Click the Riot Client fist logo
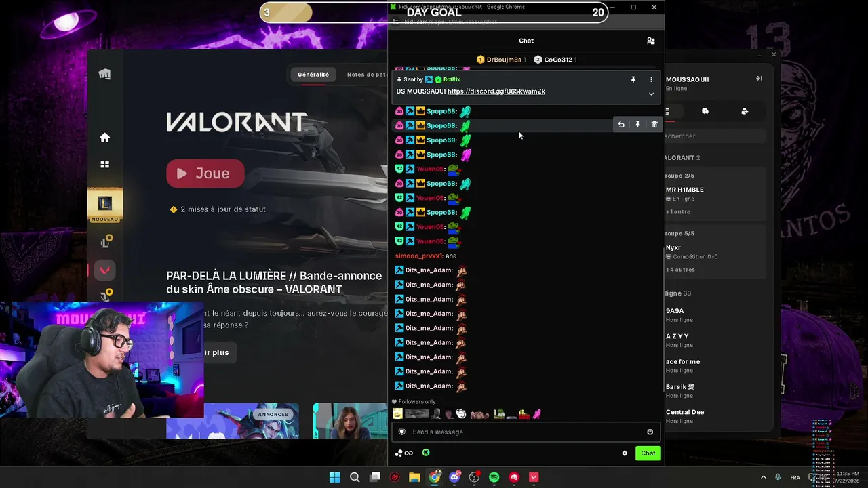The width and height of the screenshot is (868, 488). pyautogui.click(x=104, y=74)
